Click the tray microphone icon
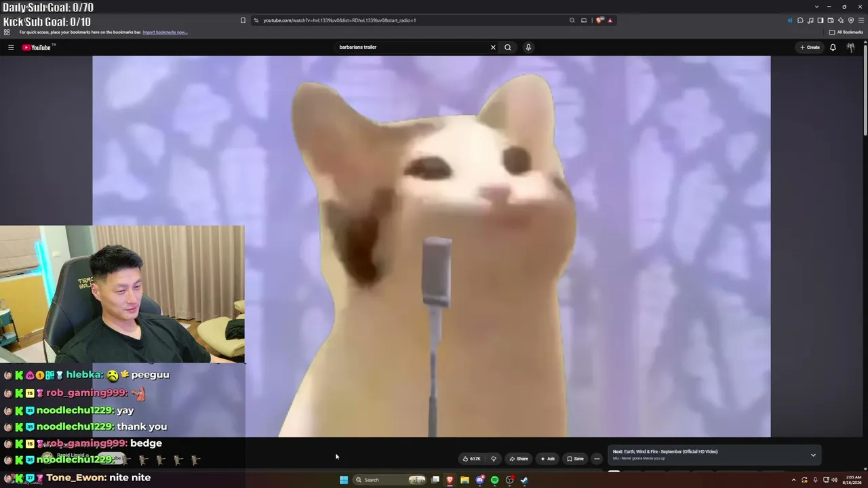Screen dimensions: 868x488 (814, 480)
